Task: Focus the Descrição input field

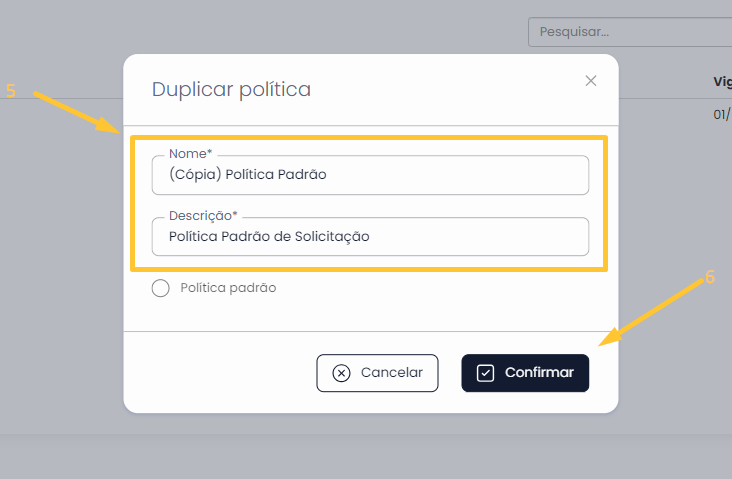Action: coord(370,237)
